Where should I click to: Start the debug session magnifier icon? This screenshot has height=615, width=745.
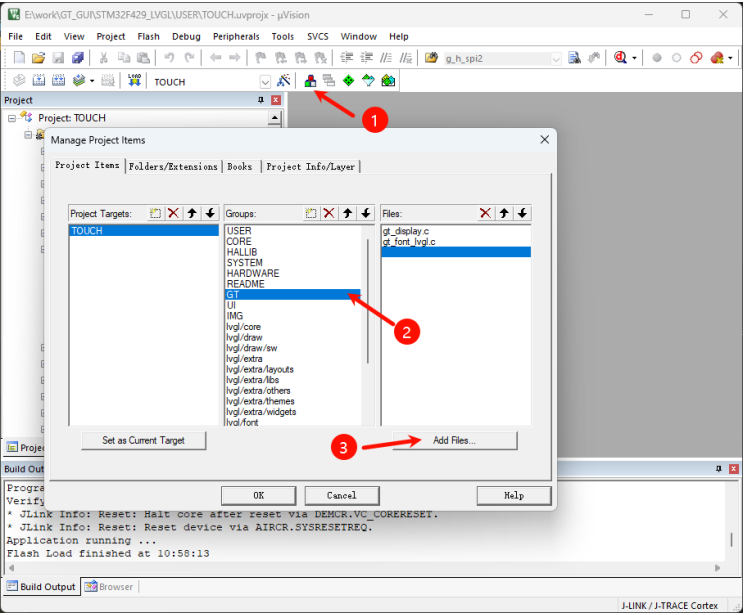(620, 58)
